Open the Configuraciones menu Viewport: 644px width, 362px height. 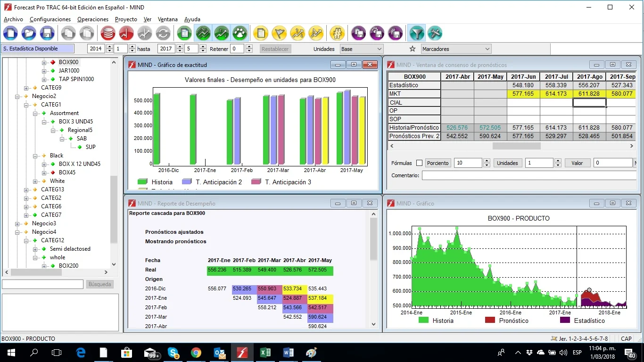(50, 19)
